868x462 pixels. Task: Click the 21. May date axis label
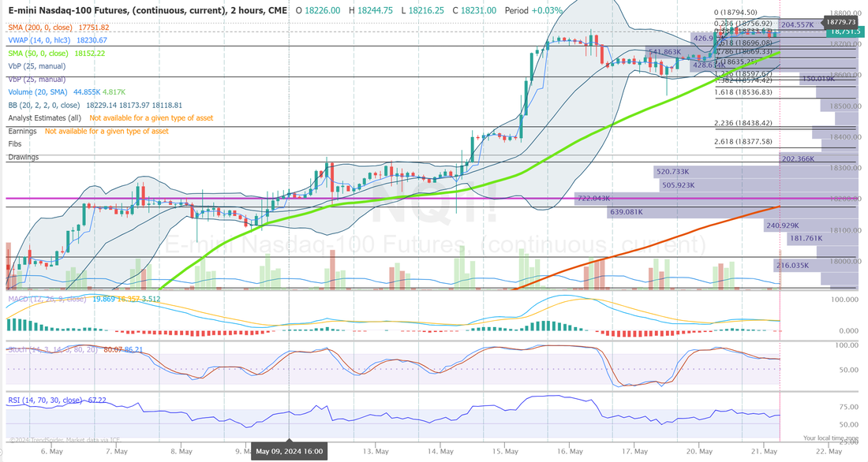click(764, 451)
